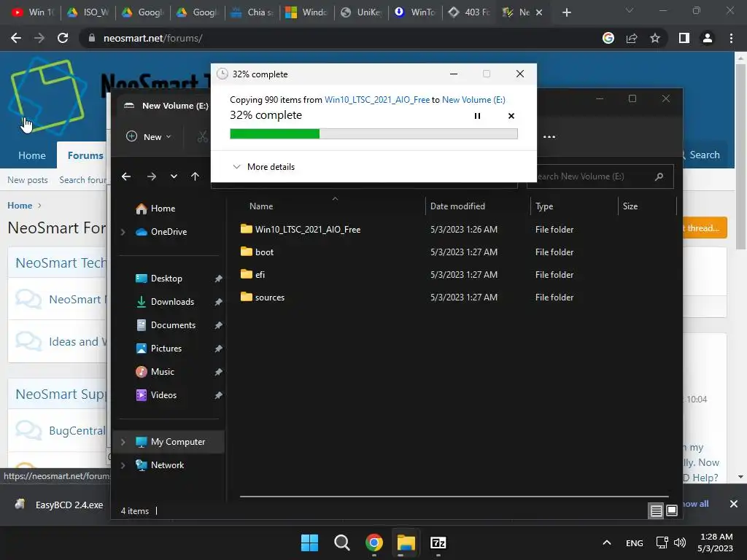Select My Computer in sidebar
Viewport: 747px width, 560px height.
click(x=178, y=442)
